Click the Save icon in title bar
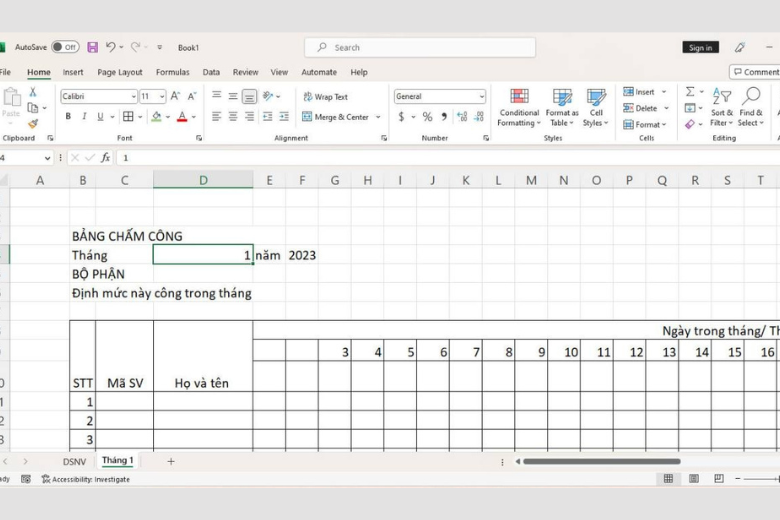Image resolution: width=780 pixels, height=520 pixels. coord(93,47)
